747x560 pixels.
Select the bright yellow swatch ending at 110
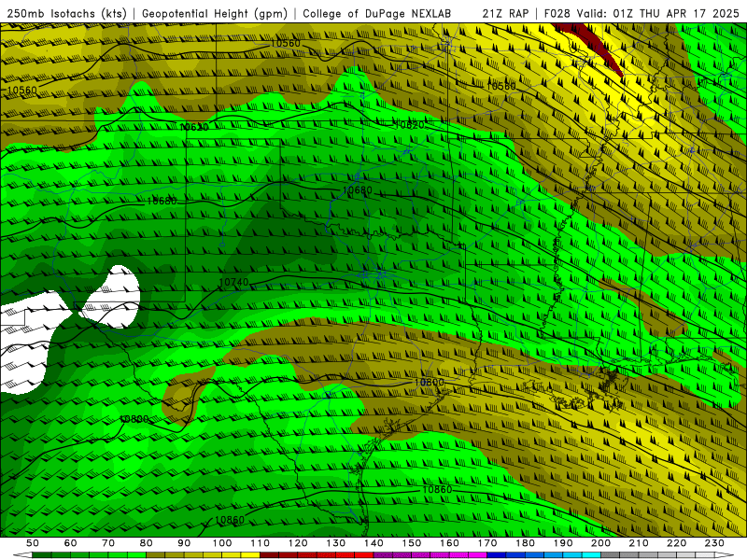tap(250, 555)
